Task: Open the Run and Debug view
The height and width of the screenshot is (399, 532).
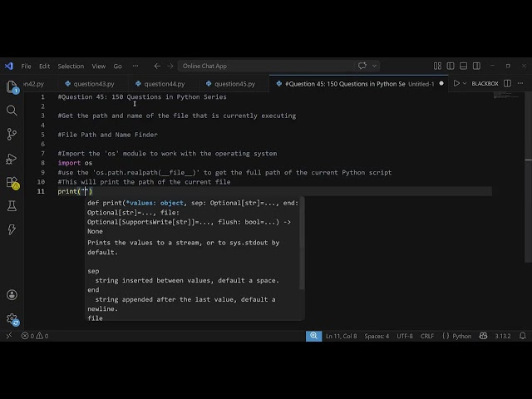Action: [x=12, y=159]
